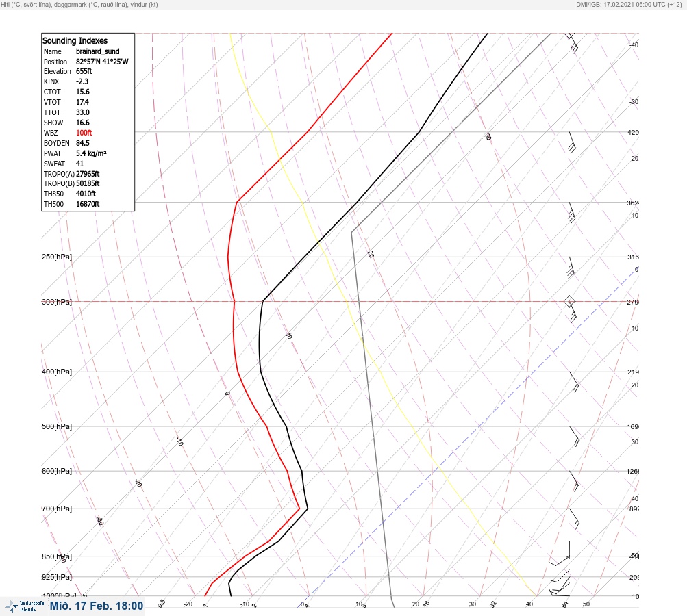Click the 500[hPa] pressure label
This screenshot has width=687, height=616.
pos(57,426)
